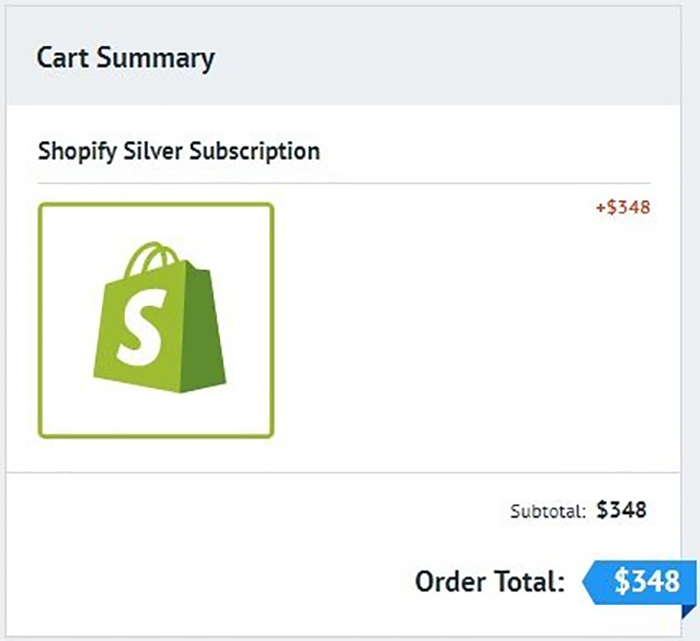Click the word Summary in the header

156,59
